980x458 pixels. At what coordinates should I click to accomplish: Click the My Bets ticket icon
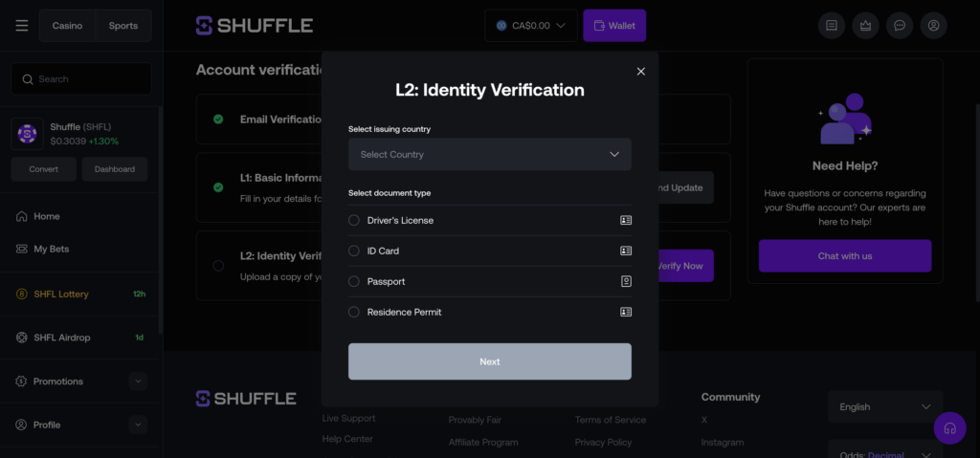[x=22, y=249]
